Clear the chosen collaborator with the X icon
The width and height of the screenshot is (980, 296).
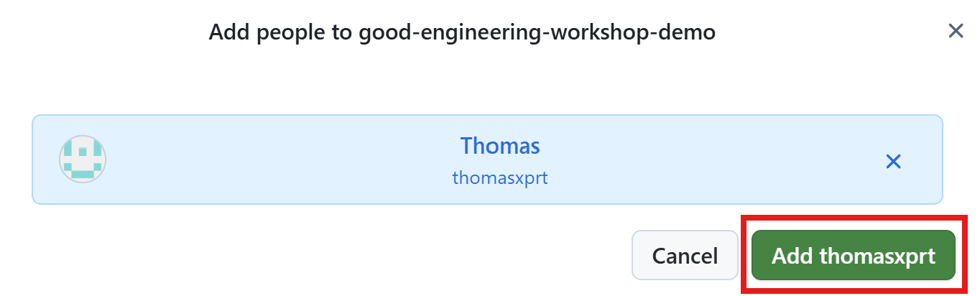click(x=893, y=161)
